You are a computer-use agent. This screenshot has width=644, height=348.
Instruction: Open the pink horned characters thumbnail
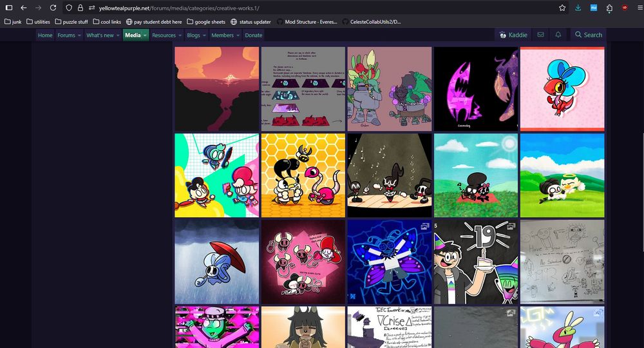click(x=303, y=262)
